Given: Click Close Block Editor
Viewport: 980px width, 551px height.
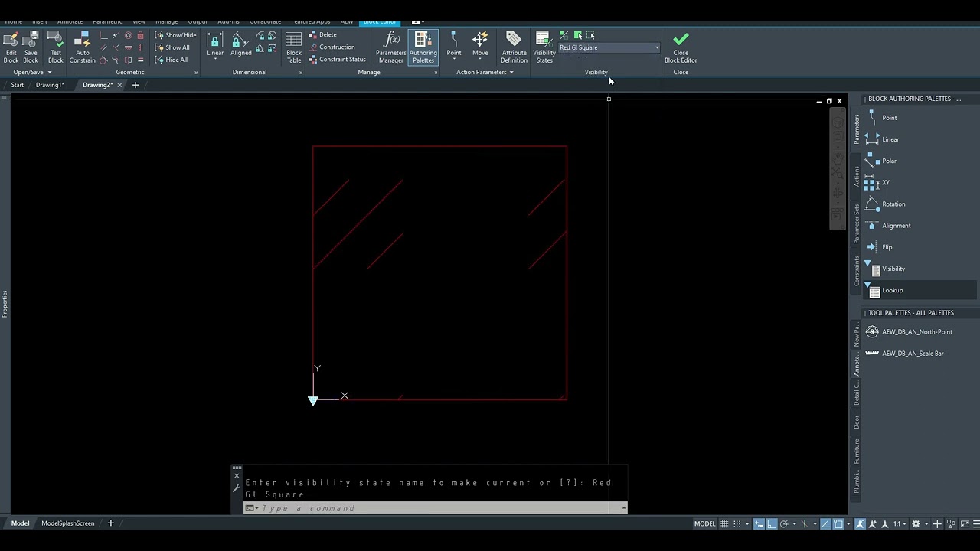Looking at the screenshot, I should coord(681,47).
